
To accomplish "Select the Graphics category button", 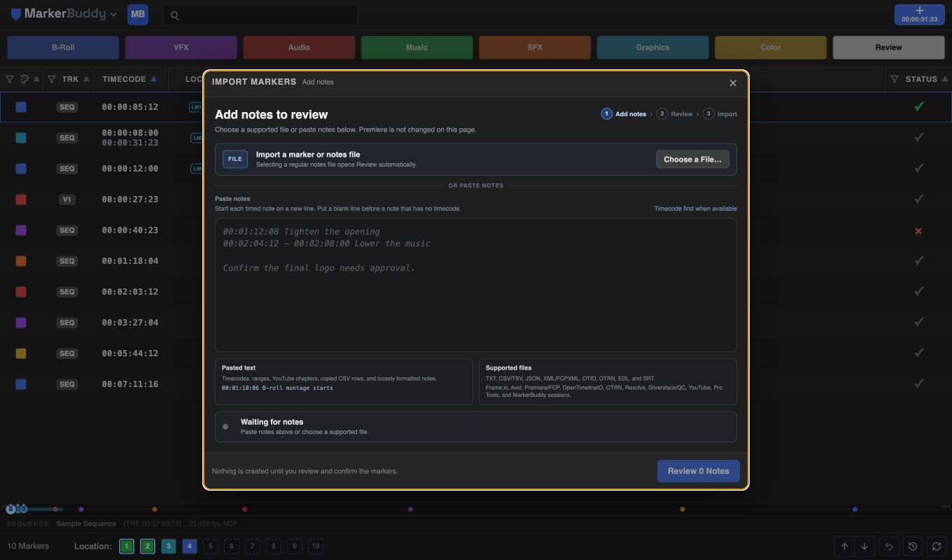I will coord(652,48).
